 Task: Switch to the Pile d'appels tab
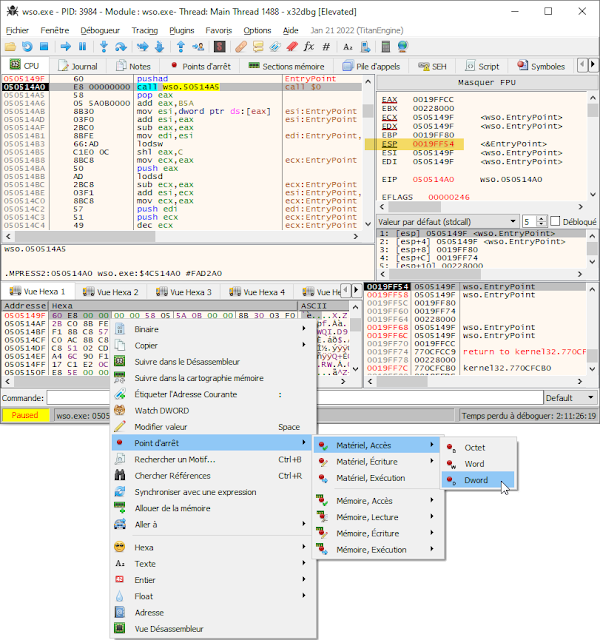(371, 66)
